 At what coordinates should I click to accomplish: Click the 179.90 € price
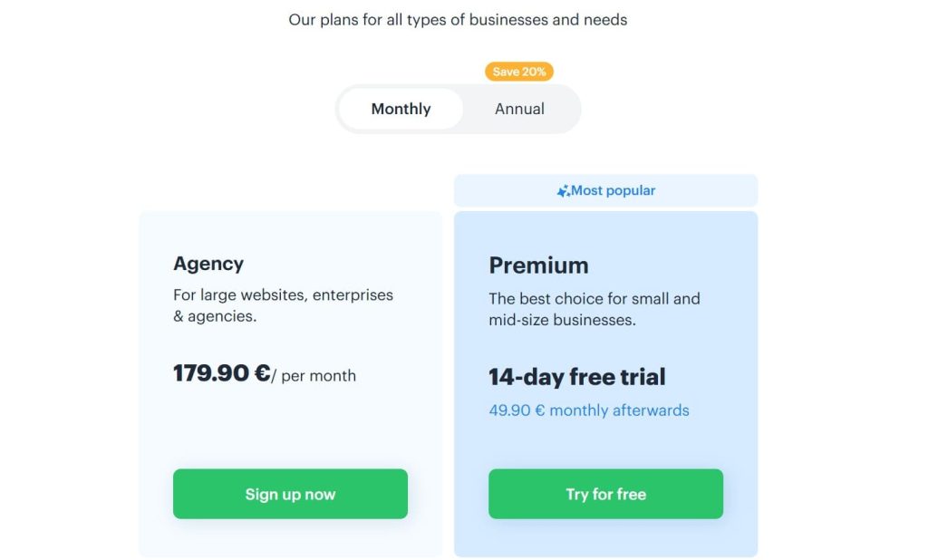[x=221, y=373]
